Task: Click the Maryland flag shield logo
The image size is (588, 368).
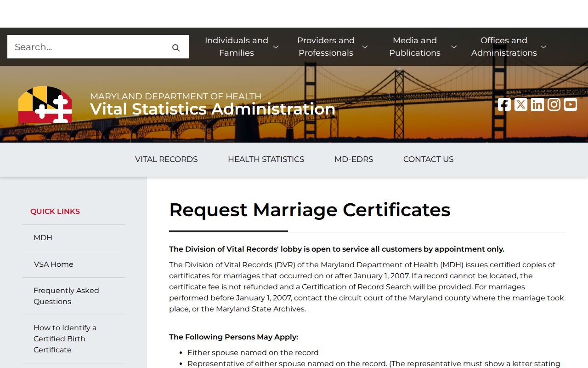Action: pos(45,104)
